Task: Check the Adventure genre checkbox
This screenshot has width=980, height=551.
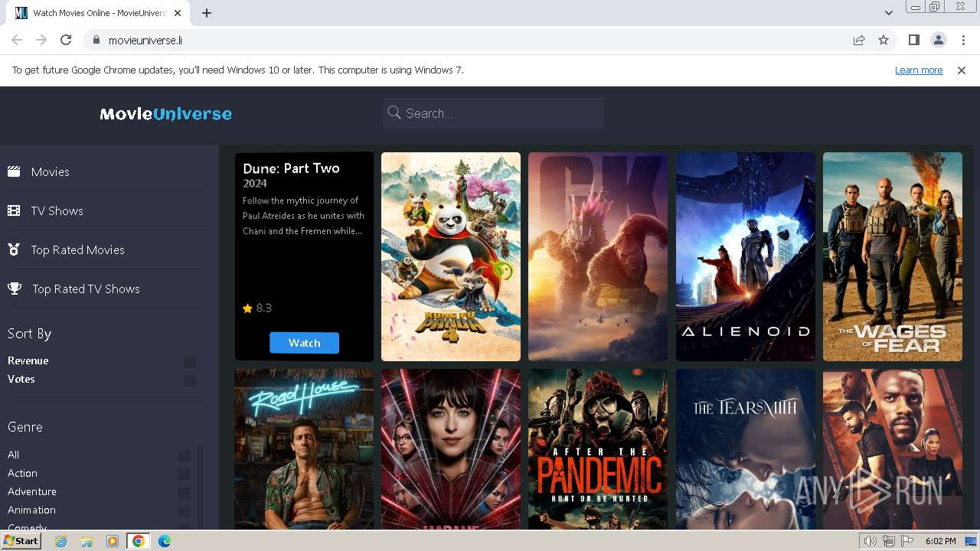Action: [184, 492]
